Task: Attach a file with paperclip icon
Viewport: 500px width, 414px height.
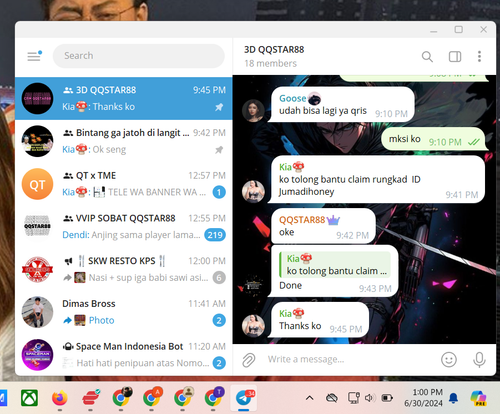Action: 249,360
